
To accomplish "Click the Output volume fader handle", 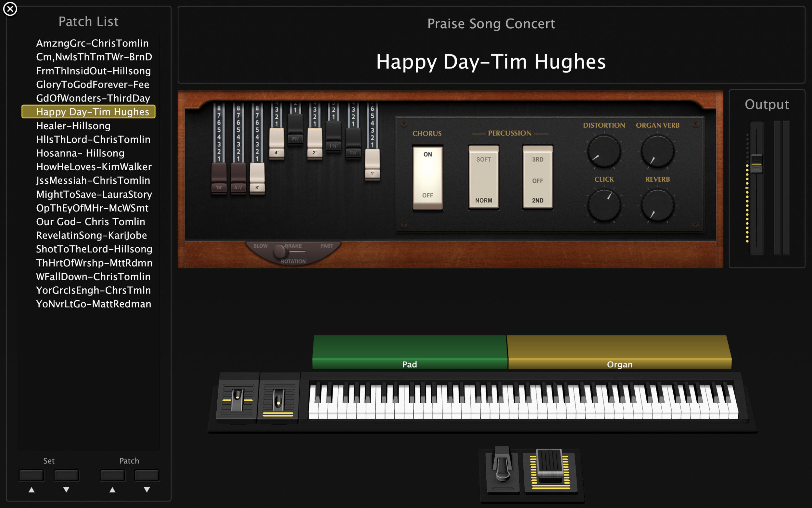I will pyautogui.click(x=756, y=164).
